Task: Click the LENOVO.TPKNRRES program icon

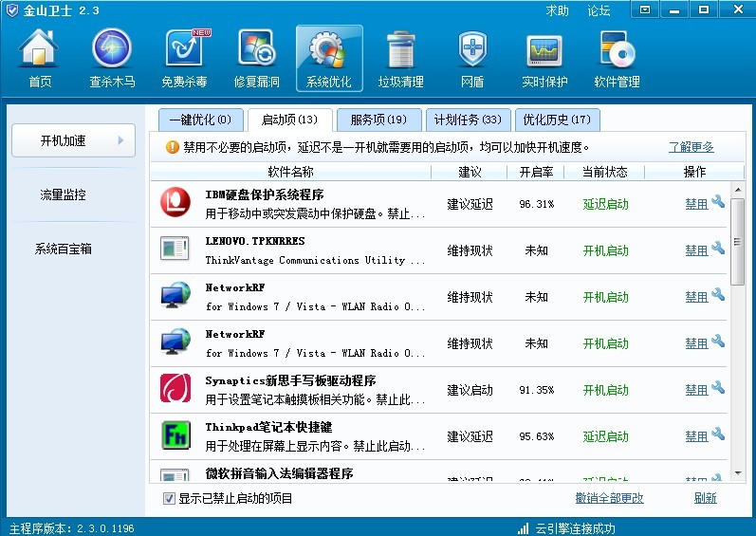Action: [x=175, y=249]
